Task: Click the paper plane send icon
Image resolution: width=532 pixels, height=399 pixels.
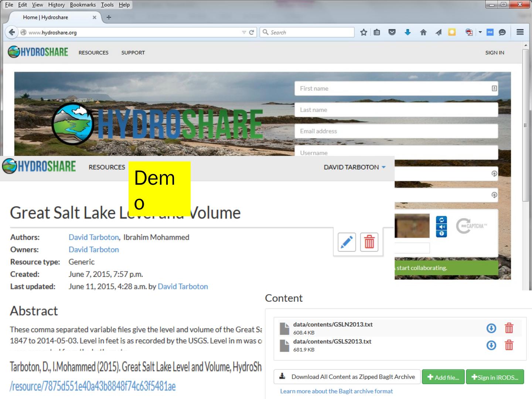Action: tap(439, 32)
